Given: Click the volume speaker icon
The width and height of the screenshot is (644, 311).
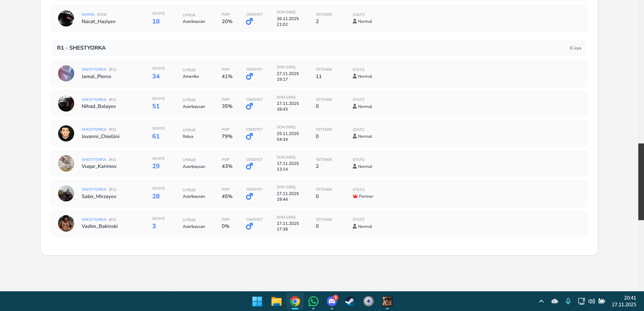Looking at the screenshot, I should pyautogui.click(x=591, y=301).
